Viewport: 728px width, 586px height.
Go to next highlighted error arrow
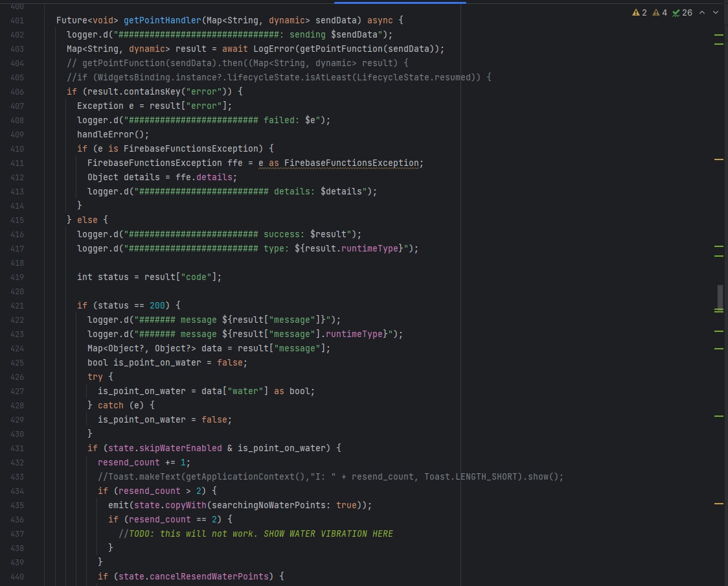(716, 12)
